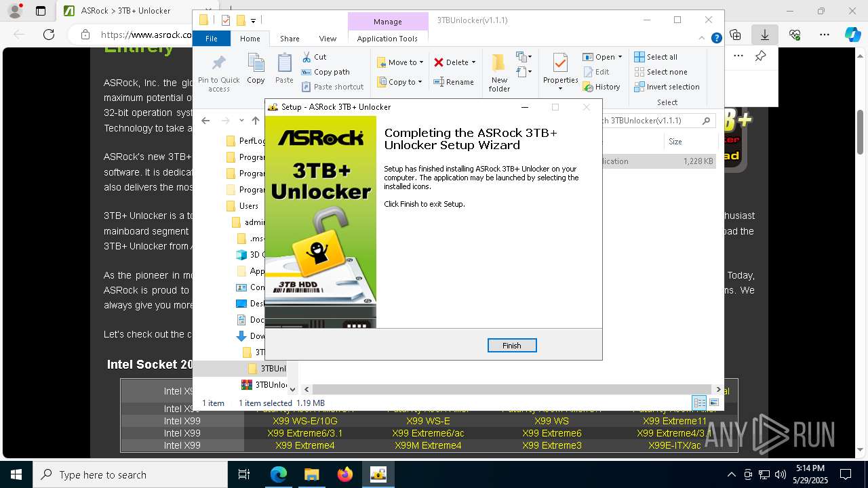
Task: Click the Edge address bar
Action: click(146, 35)
